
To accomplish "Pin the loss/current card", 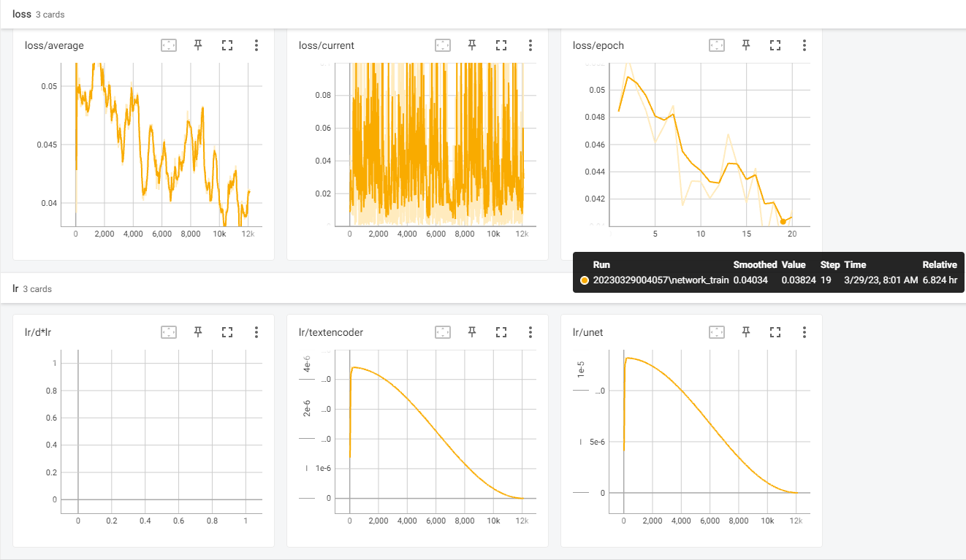I will [472, 45].
